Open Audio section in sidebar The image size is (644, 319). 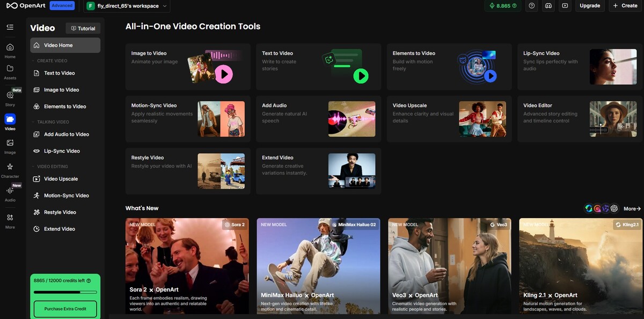pyautogui.click(x=10, y=193)
